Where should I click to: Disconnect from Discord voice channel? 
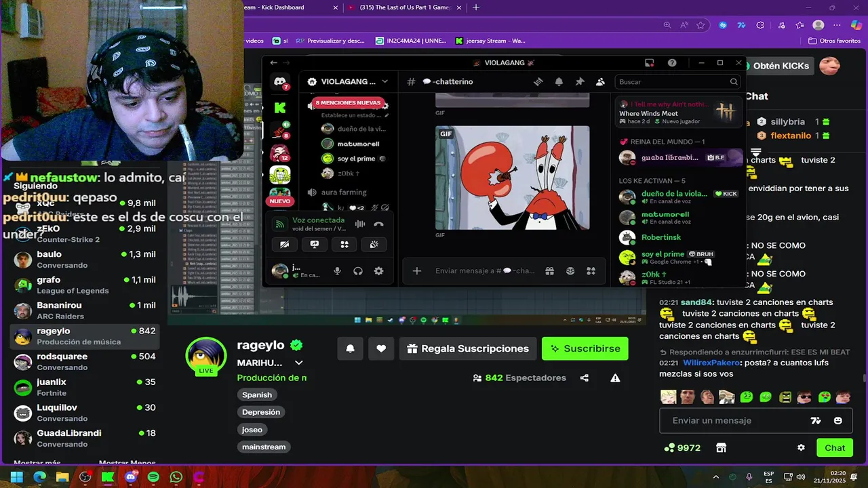click(378, 224)
